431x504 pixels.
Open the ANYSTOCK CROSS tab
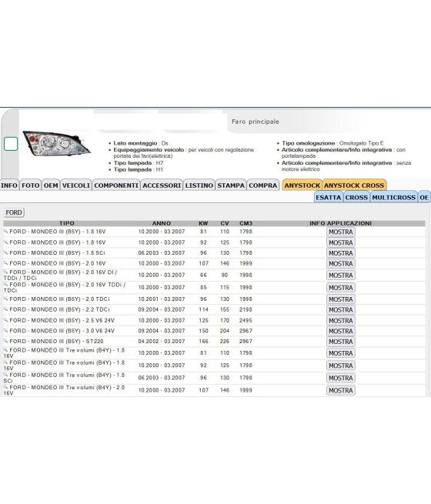pos(354,185)
